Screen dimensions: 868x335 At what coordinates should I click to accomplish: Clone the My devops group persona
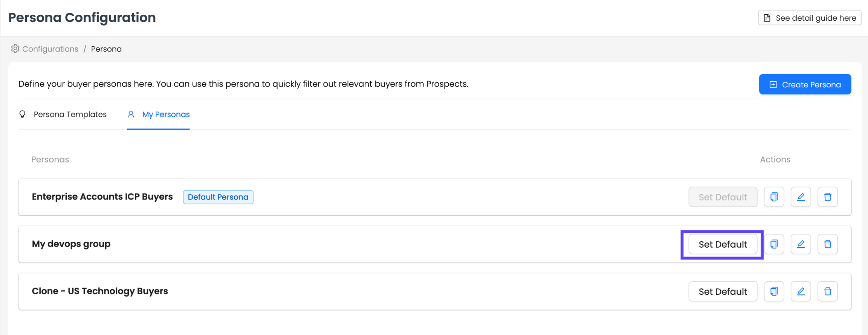click(x=774, y=244)
